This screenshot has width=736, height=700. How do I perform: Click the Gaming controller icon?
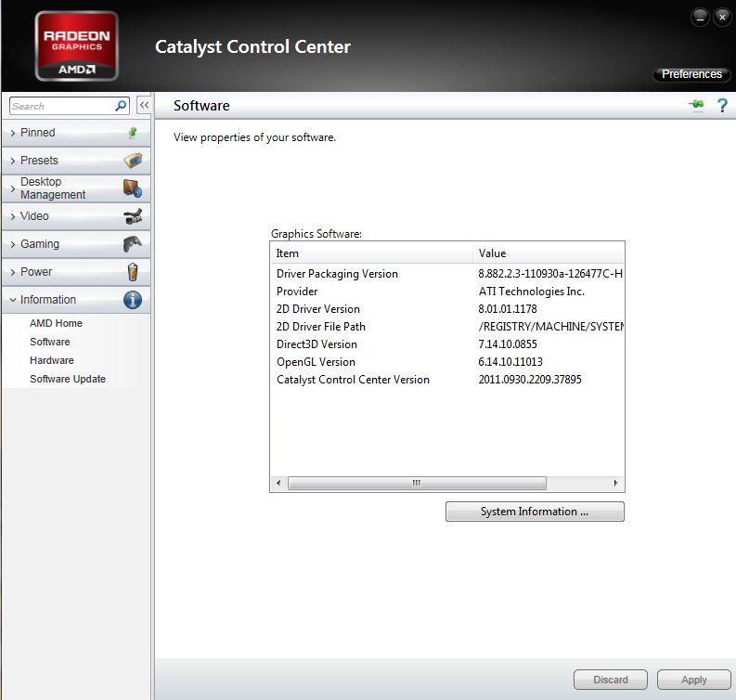[x=133, y=244]
